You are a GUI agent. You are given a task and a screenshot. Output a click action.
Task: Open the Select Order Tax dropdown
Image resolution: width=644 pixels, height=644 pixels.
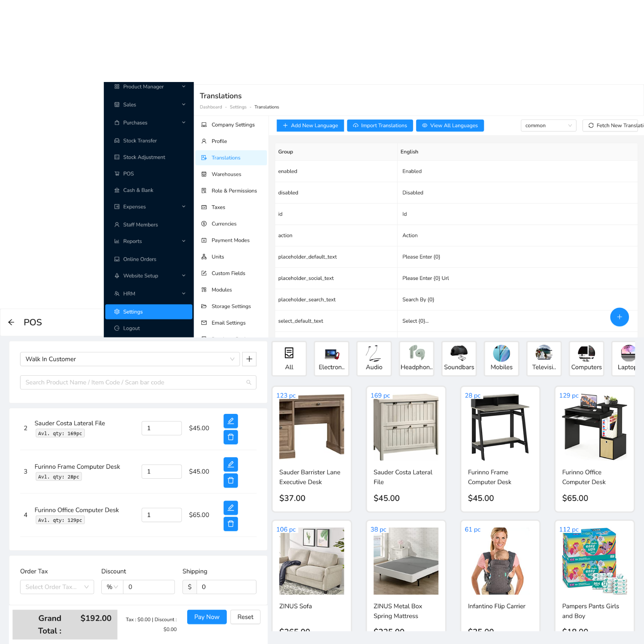[57, 587]
